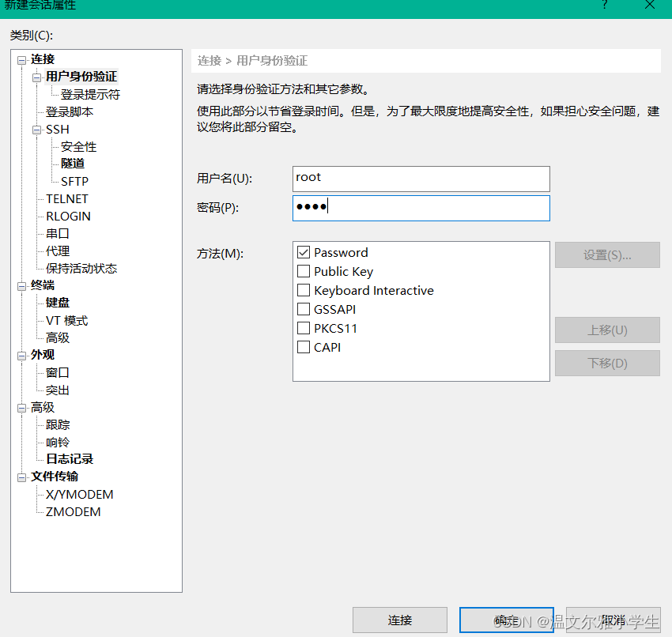Click the 密码 password field
The width and height of the screenshot is (672, 637).
(x=421, y=208)
